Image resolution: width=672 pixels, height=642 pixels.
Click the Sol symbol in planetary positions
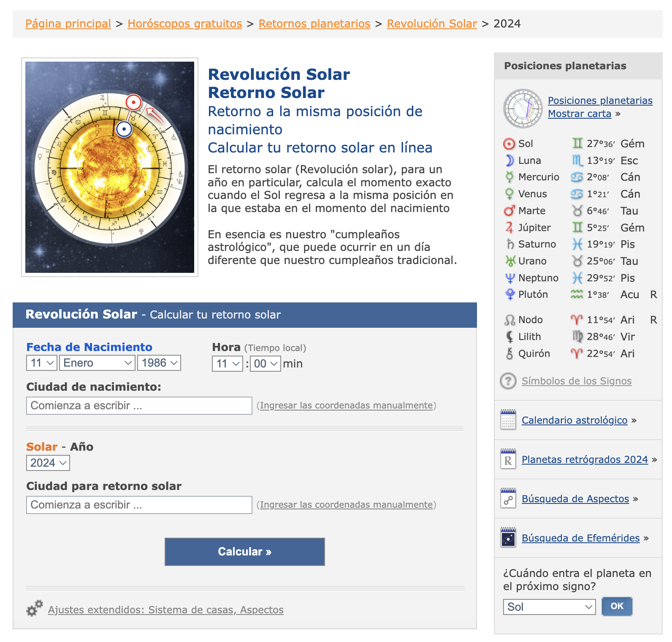pyautogui.click(x=509, y=144)
